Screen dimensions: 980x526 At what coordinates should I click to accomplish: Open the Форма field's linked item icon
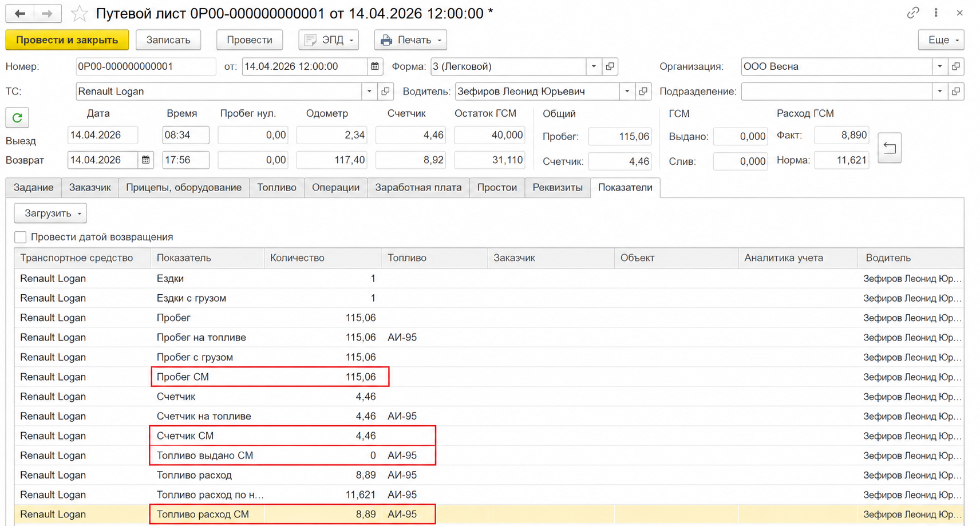610,66
